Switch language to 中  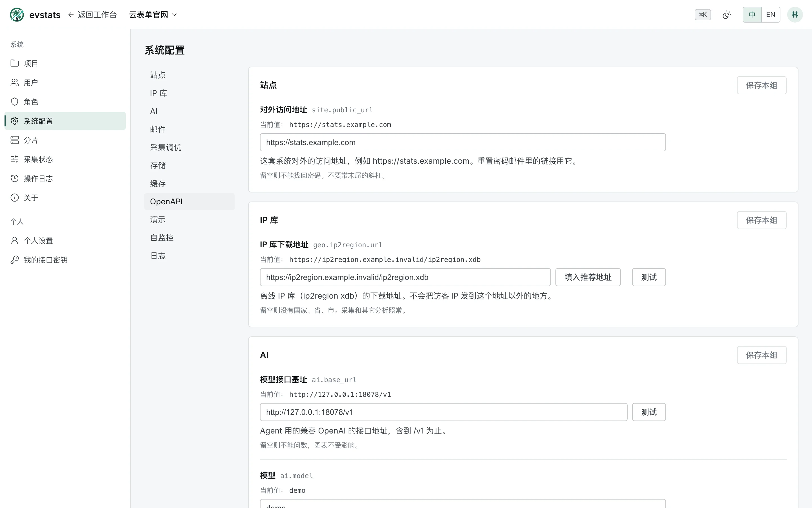pos(752,14)
